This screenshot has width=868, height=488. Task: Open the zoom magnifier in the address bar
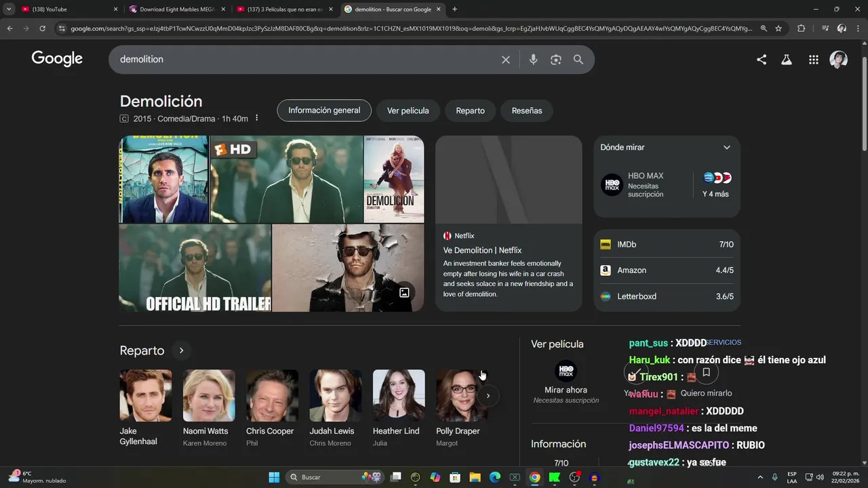764,28
